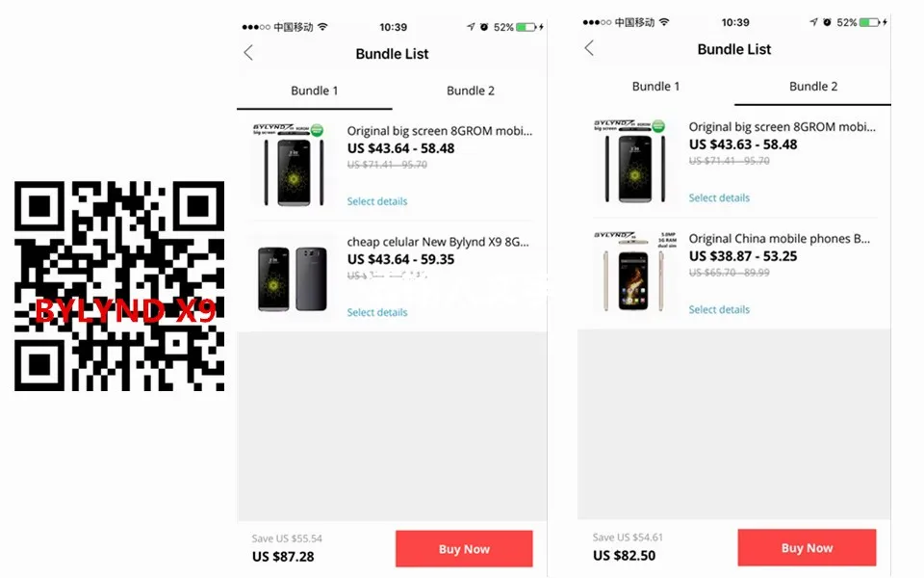Open thumbnail of cheap celular New Bylynd X9

coord(293,278)
